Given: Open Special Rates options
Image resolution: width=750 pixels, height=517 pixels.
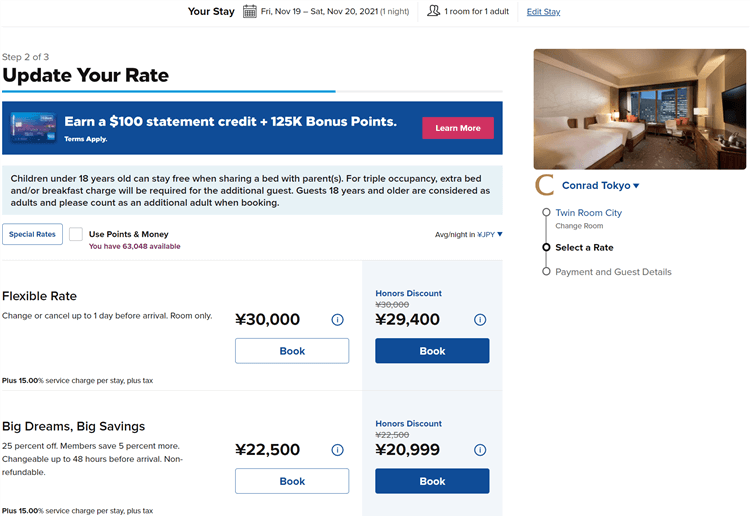Looking at the screenshot, I should click(32, 234).
